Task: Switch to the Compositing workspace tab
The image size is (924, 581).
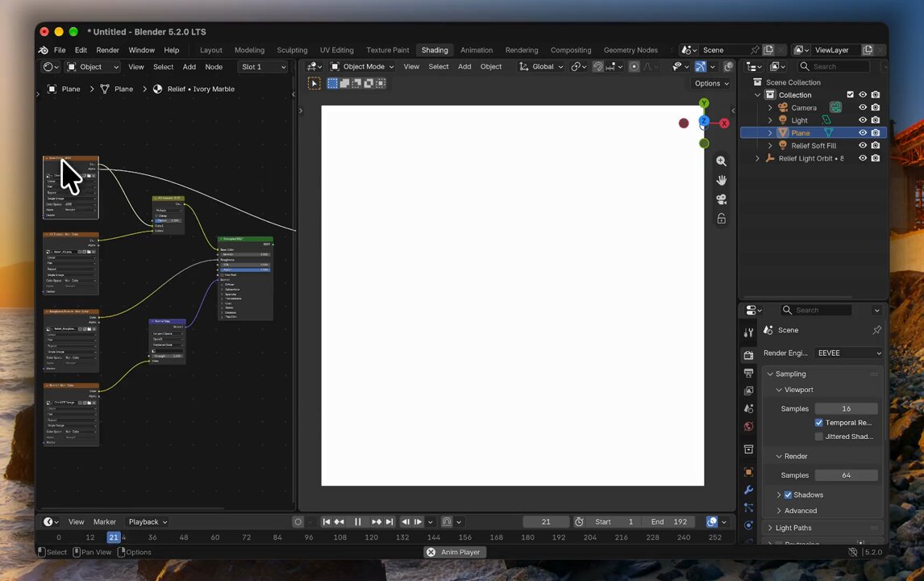Action: [x=570, y=50]
